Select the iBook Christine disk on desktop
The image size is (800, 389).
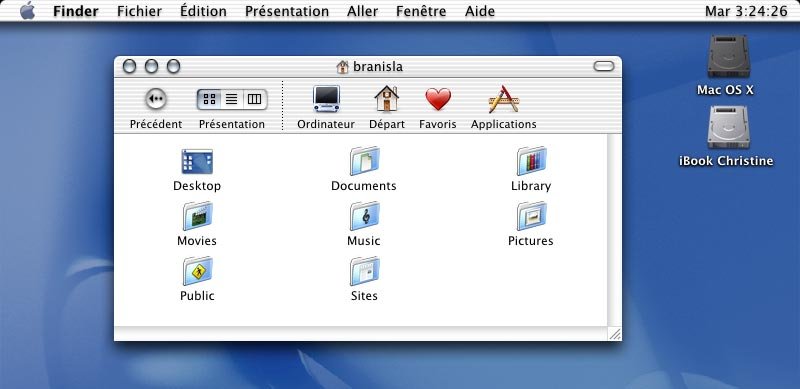pos(728,127)
